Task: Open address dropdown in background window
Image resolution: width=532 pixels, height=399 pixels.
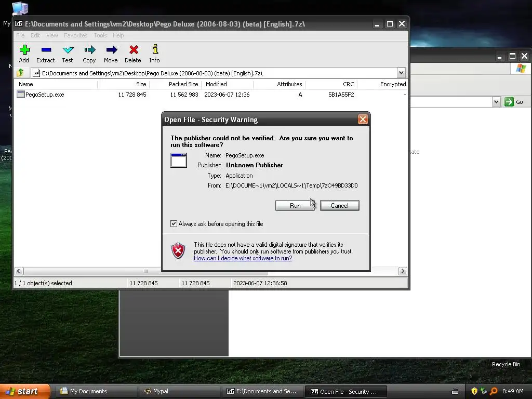Action: pyautogui.click(x=496, y=102)
